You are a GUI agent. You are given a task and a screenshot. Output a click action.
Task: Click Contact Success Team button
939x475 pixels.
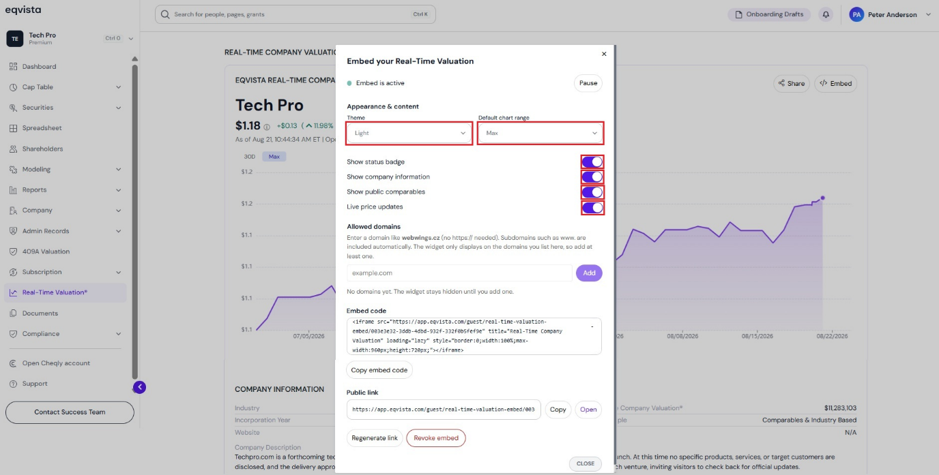(69, 412)
